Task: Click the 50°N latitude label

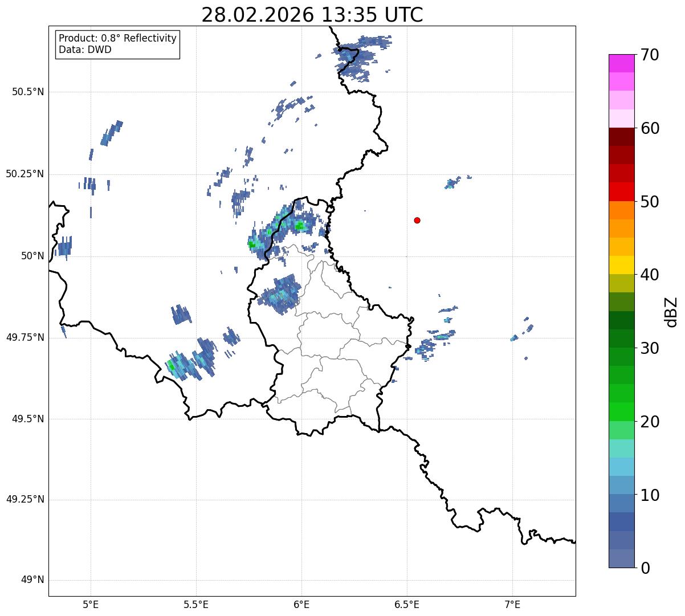Action: click(32, 256)
